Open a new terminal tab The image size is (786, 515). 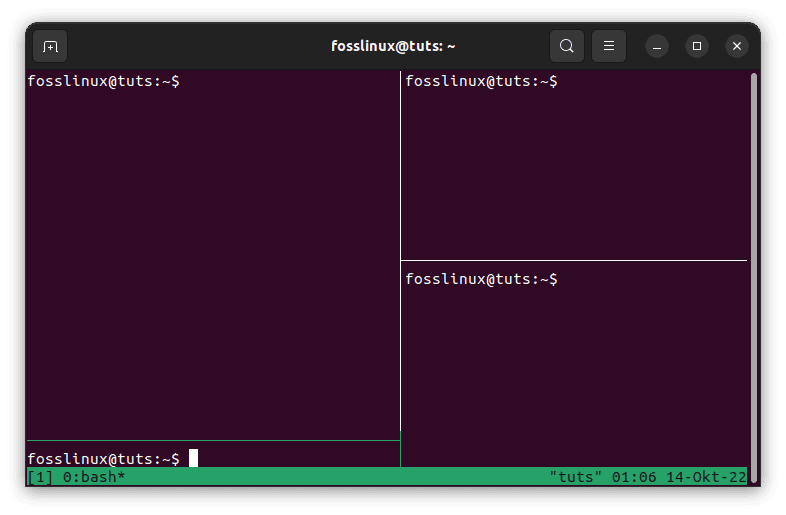pos(50,46)
